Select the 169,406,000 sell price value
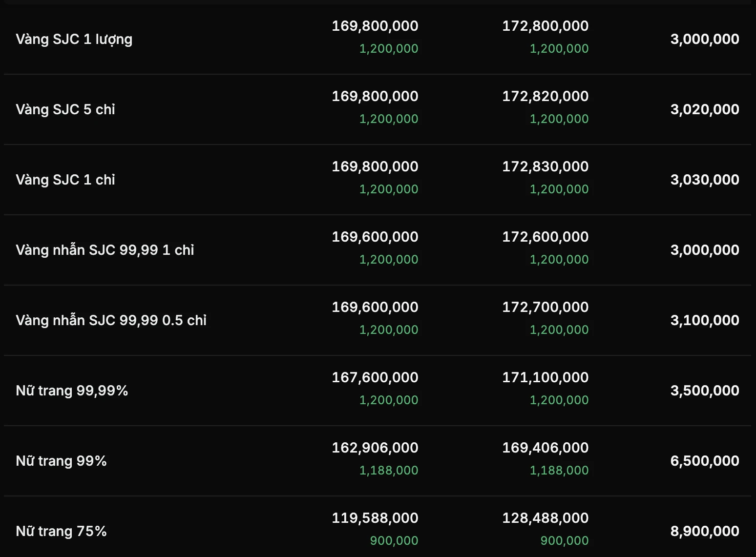This screenshot has width=756, height=557. [545, 448]
